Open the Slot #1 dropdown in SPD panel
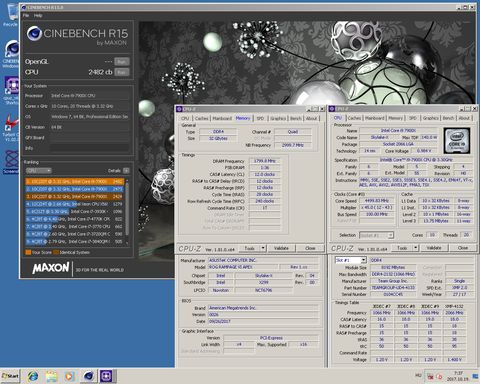480x384 pixels. click(351, 260)
